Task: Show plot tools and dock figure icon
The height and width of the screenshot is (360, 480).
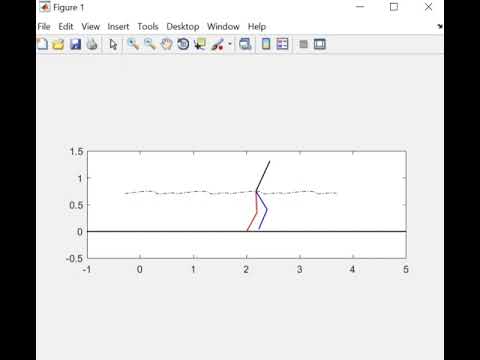Action: click(x=320, y=44)
